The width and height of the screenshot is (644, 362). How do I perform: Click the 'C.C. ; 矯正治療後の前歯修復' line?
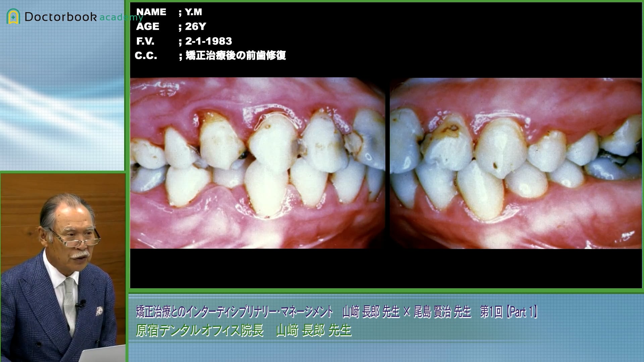point(210,55)
